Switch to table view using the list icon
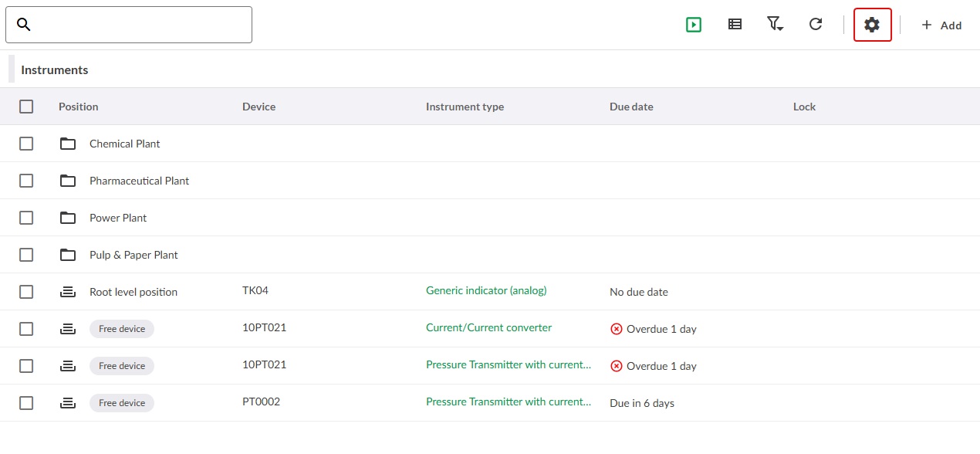Image resolution: width=980 pixels, height=454 pixels. pos(735,24)
